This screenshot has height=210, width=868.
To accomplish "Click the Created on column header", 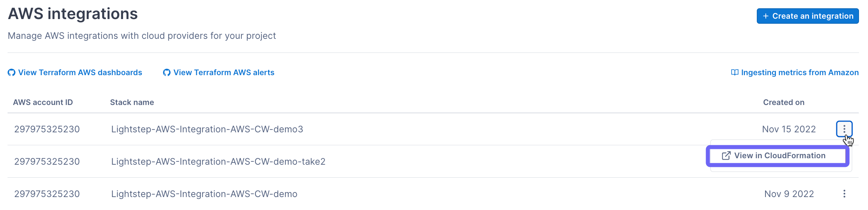I will (x=783, y=102).
